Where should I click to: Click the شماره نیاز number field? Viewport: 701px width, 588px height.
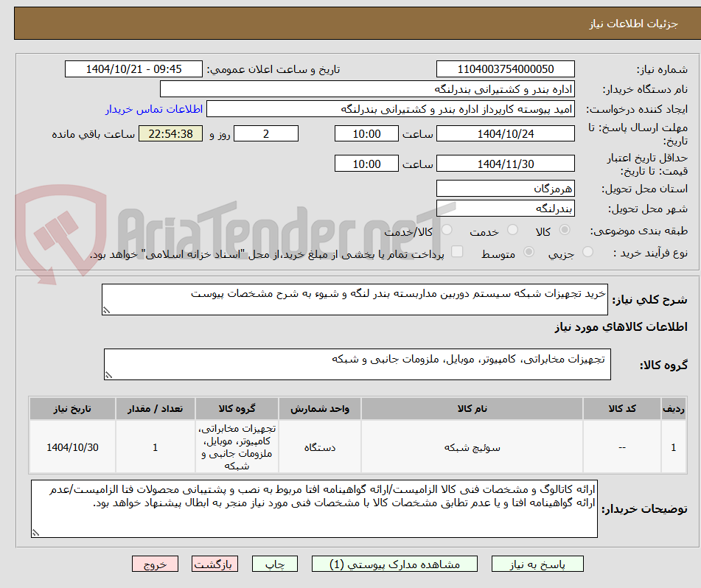click(505, 69)
